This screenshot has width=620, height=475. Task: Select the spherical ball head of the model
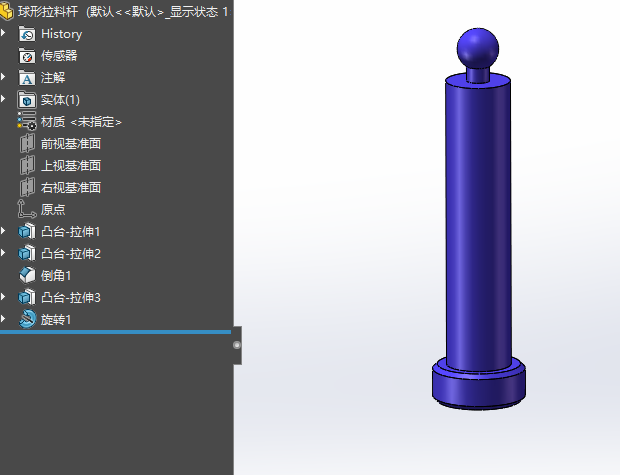[478, 47]
